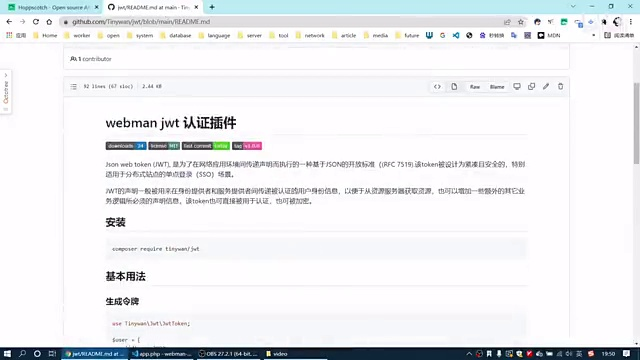640x360 pixels.
Task: Expand the Octotree side panel
Action: 6,92
